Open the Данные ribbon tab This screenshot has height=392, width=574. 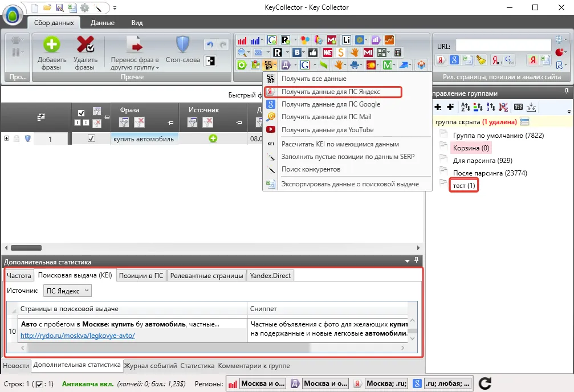pyautogui.click(x=103, y=23)
